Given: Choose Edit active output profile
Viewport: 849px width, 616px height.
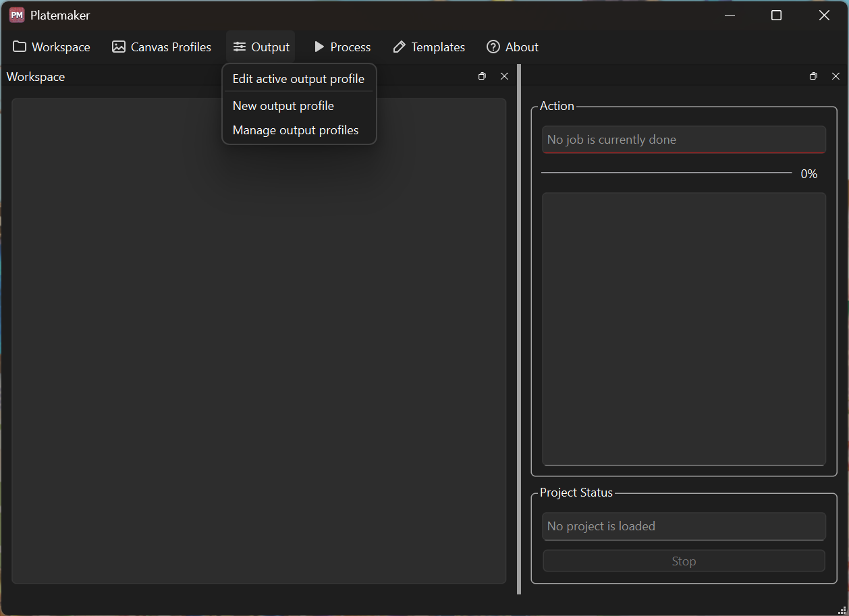Looking at the screenshot, I should click(x=299, y=79).
